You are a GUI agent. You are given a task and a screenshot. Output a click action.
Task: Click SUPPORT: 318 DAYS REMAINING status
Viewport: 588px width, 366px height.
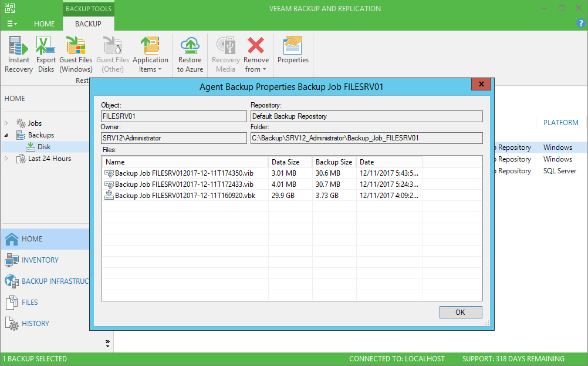(x=513, y=359)
